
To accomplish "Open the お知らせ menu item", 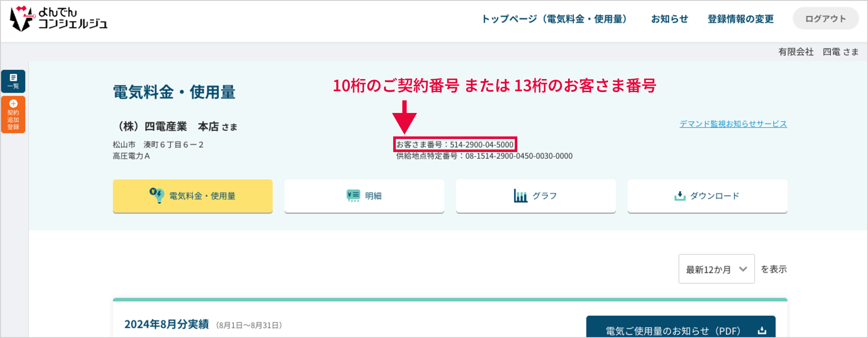I will pos(669,19).
